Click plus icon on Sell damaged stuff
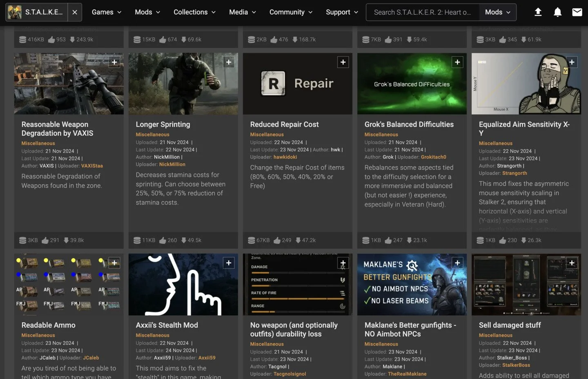This screenshot has height=379, width=588. pos(572,263)
